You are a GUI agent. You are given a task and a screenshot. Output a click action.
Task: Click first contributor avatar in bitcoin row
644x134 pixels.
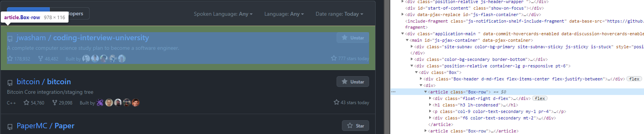coord(100,103)
